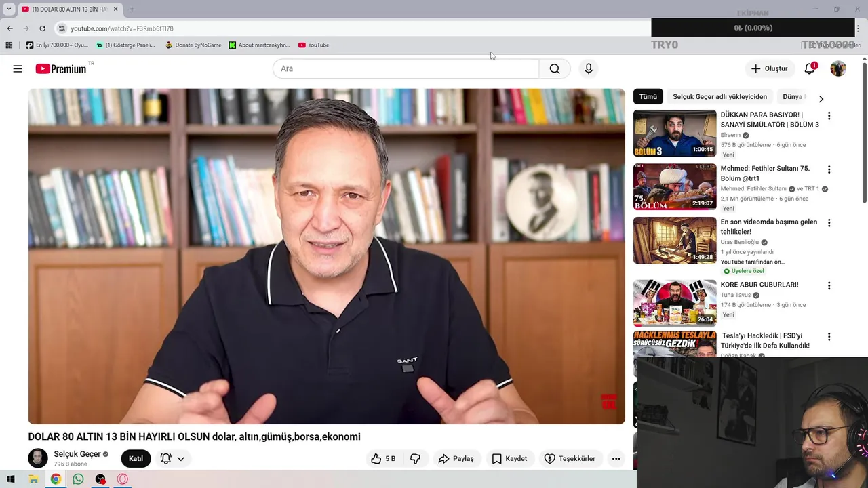Open Windows Start menu
The width and height of the screenshot is (868, 488).
pyautogui.click(x=10, y=479)
